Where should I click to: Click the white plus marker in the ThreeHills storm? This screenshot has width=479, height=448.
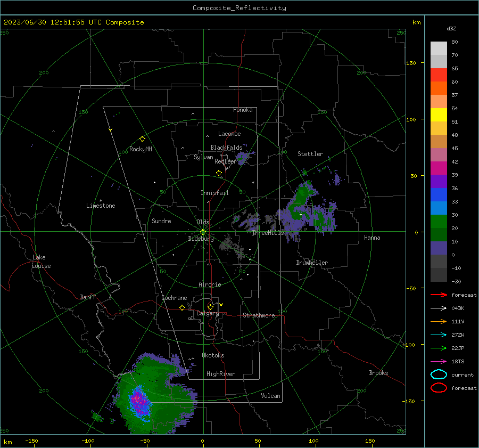coord(301,214)
